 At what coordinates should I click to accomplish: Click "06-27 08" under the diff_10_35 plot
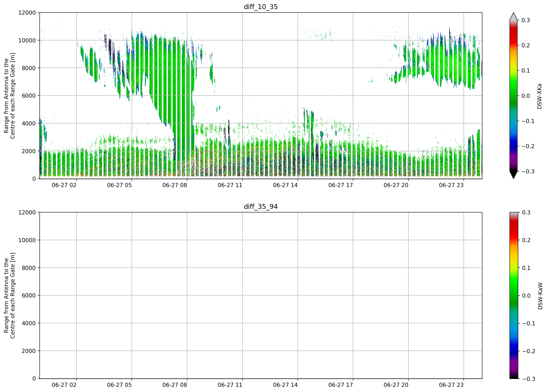tap(175, 185)
